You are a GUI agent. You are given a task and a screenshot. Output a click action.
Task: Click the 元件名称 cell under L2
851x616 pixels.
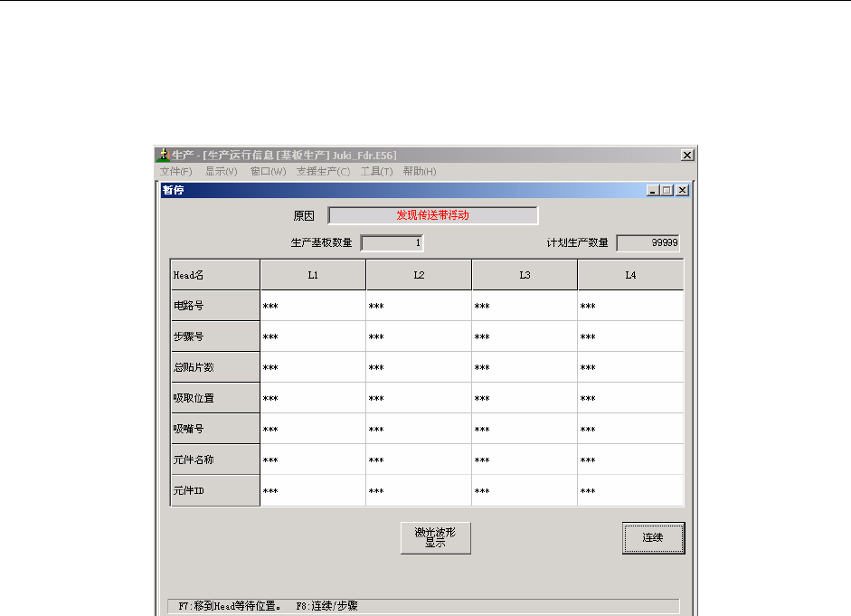[x=419, y=460]
